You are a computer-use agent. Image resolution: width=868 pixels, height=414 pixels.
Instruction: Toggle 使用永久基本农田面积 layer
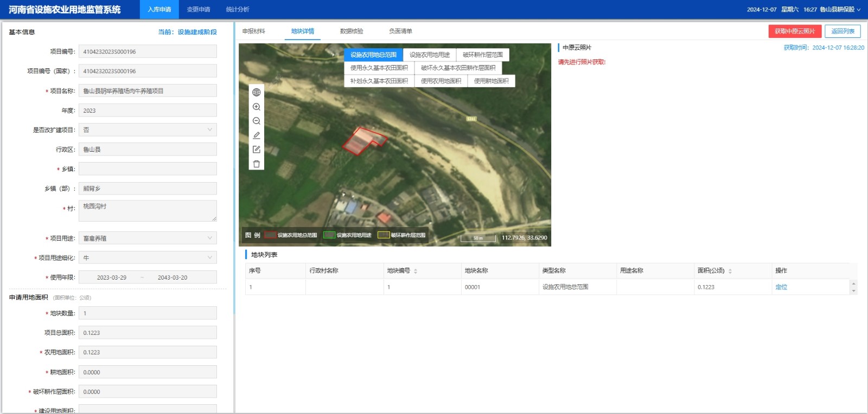[379, 68]
